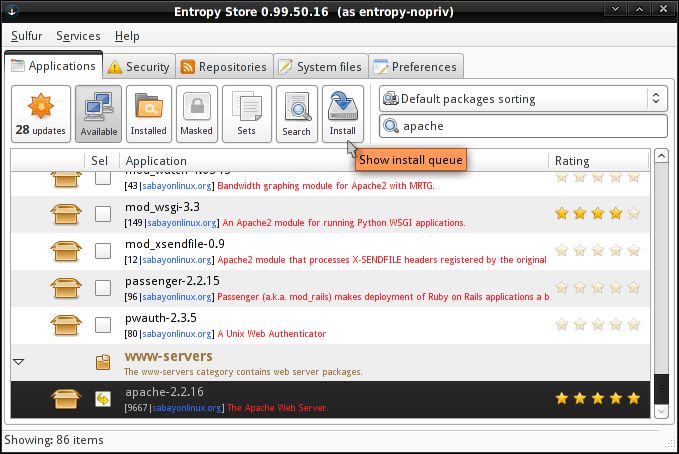Select the apache-2.2.16 row title
The image size is (679, 454).
tap(164, 392)
